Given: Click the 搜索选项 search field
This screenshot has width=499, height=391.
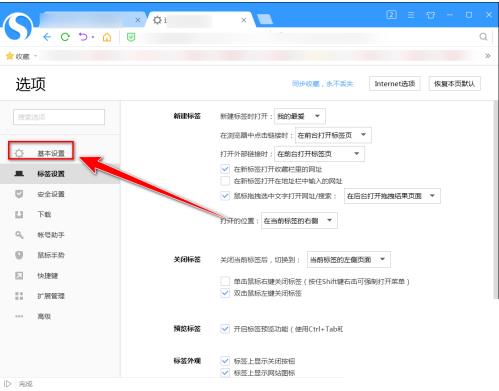Looking at the screenshot, I should (59, 117).
